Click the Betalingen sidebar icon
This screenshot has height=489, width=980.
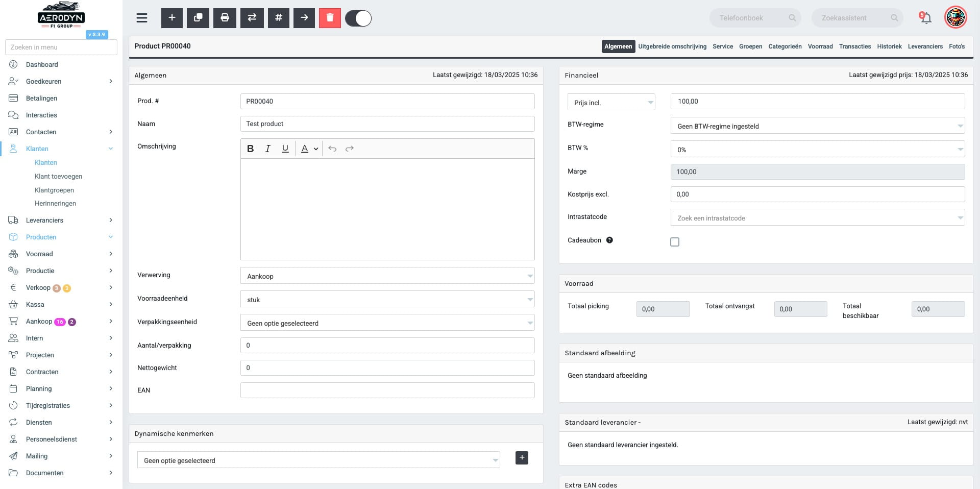click(x=13, y=98)
